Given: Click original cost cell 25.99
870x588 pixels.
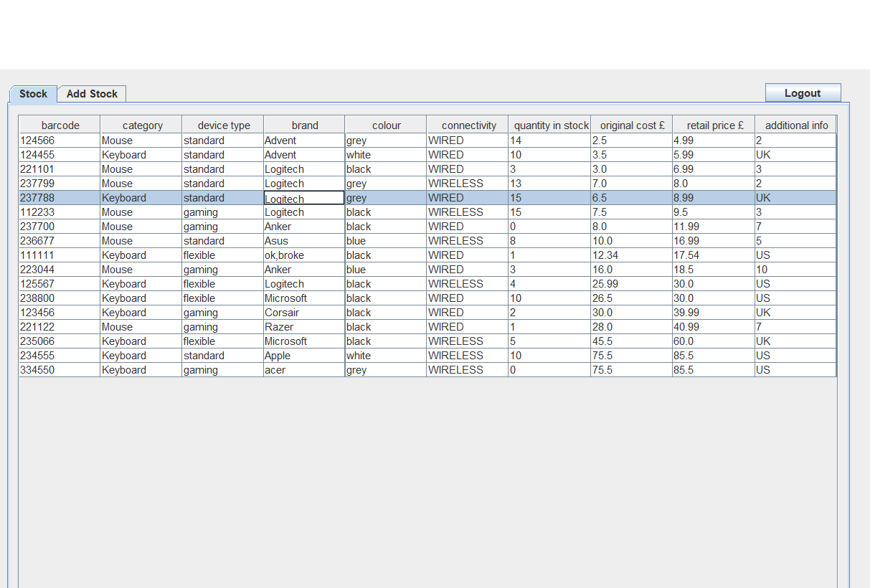Looking at the screenshot, I should tap(632, 284).
